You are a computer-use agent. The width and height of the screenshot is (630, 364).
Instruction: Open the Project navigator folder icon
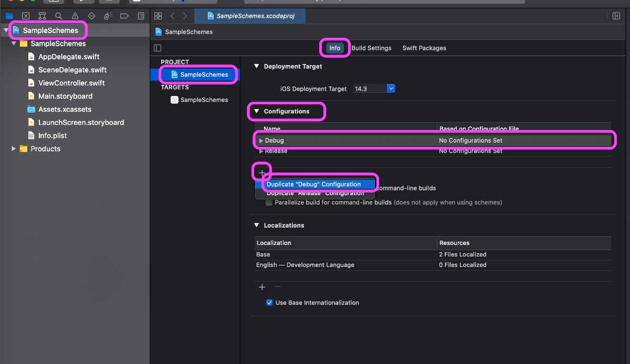coord(9,16)
